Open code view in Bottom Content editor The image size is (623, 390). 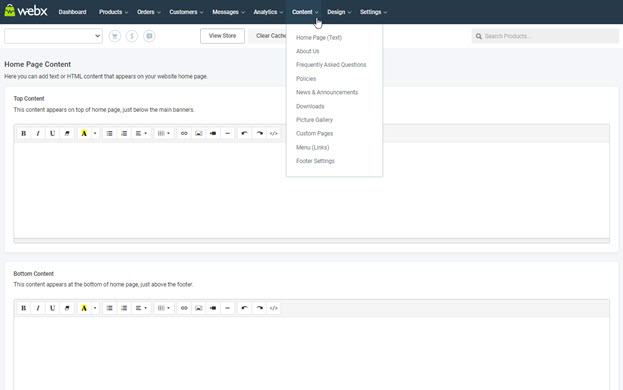tap(274, 308)
